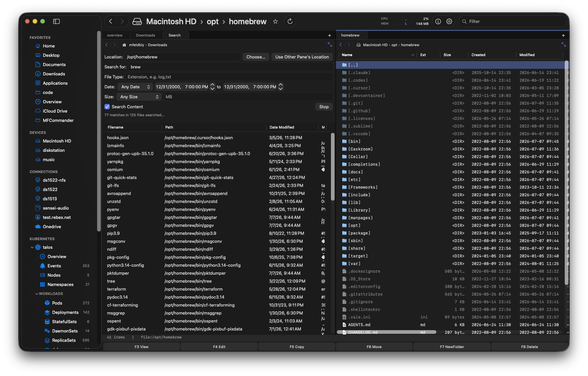Image resolution: width=588 pixels, height=376 pixels.
Task: Connect to Onedrive in Connections
Action: tap(52, 227)
